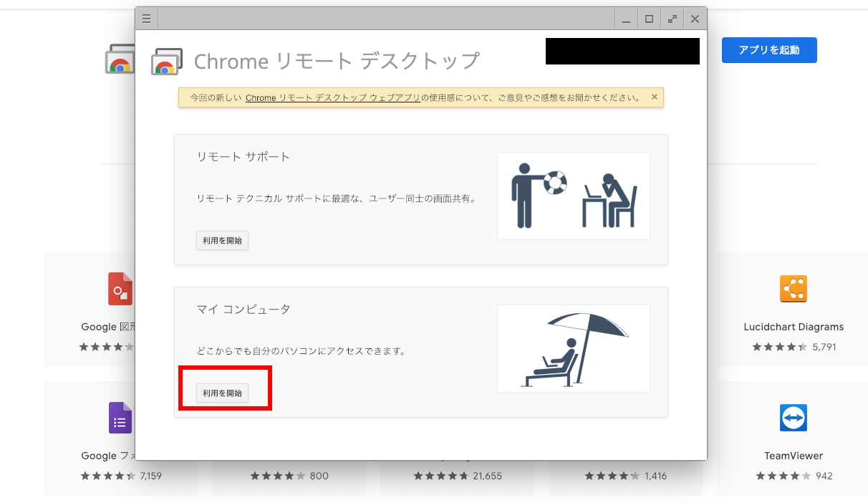Dismiss the yellow feedback notification banner
This screenshot has width=868, height=503.
click(x=655, y=97)
